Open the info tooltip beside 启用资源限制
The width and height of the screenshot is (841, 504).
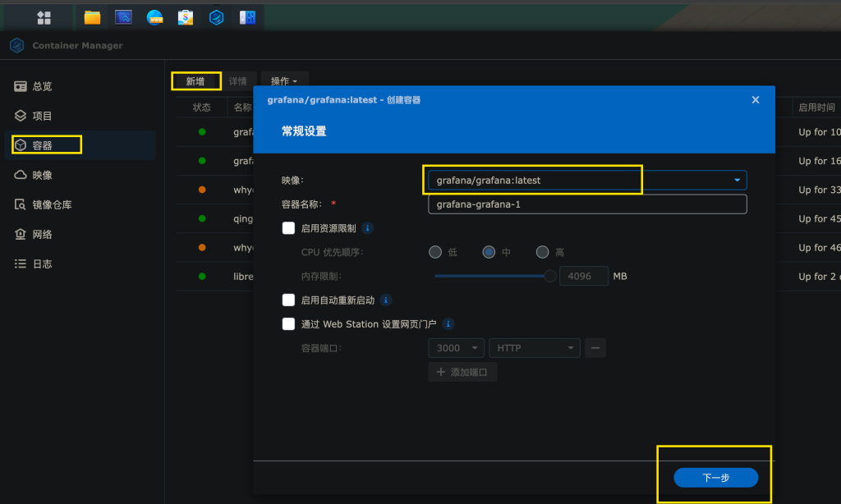pos(366,227)
